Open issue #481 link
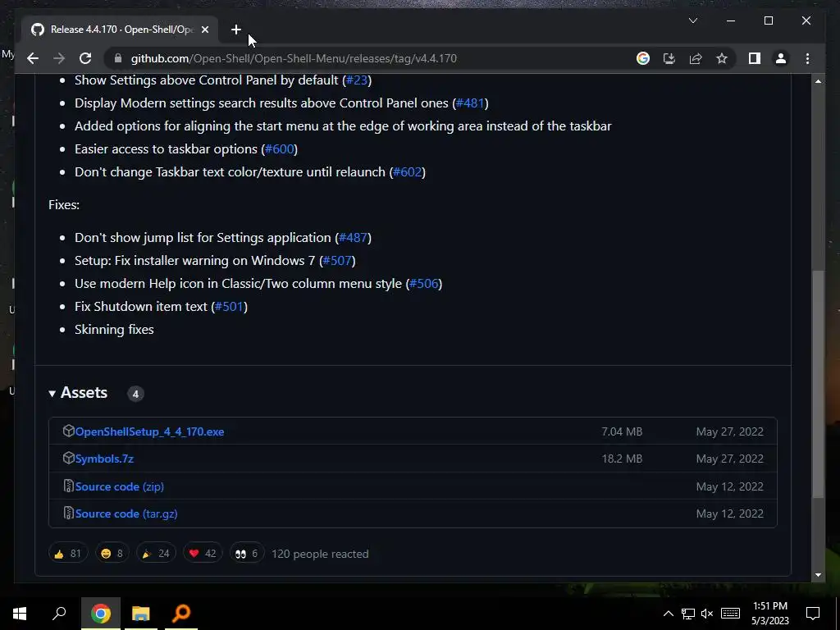 pyautogui.click(x=470, y=103)
